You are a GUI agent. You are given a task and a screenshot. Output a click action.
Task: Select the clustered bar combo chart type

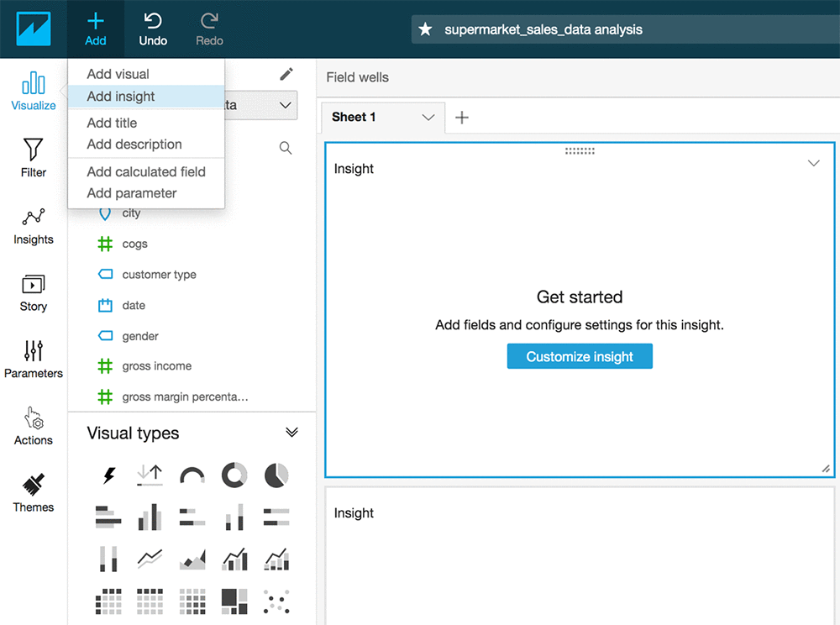(x=234, y=559)
